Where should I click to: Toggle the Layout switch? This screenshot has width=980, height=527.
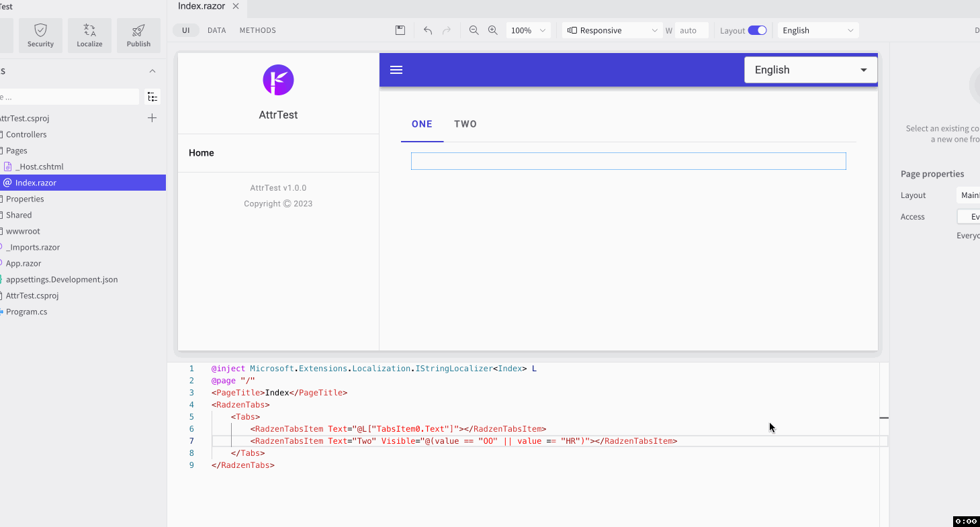click(757, 30)
